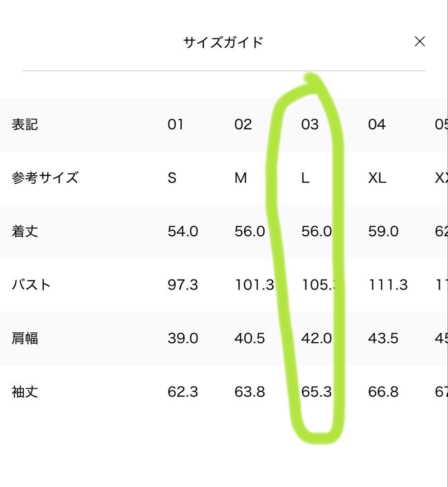This screenshot has height=487, width=448.
Task: Select the 表記 row label
Action: pyautogui.click(x=25, y=124)
